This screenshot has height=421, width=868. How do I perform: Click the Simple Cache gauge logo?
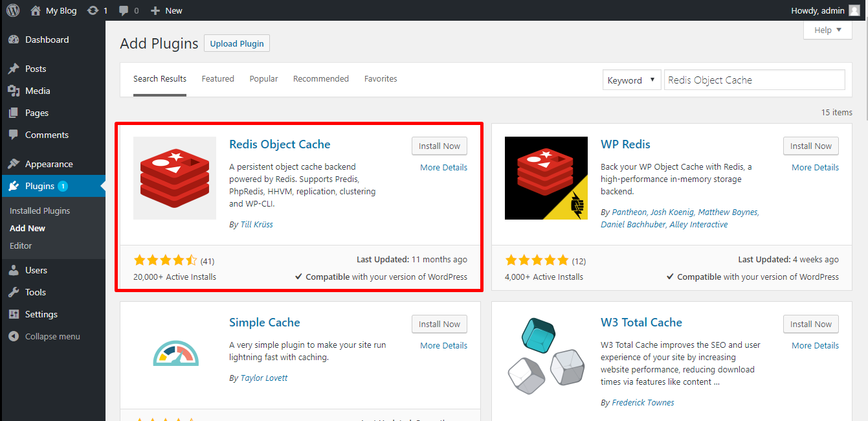(175, 353)
